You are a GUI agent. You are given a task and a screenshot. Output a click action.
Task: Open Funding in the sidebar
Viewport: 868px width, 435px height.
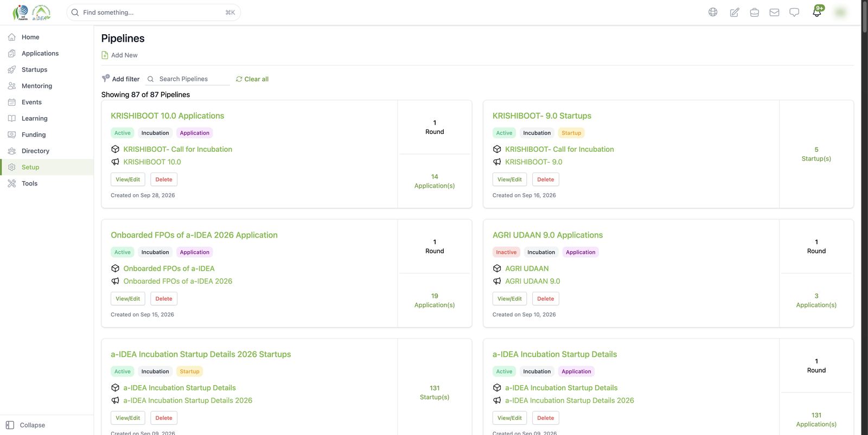pos(47,135)
